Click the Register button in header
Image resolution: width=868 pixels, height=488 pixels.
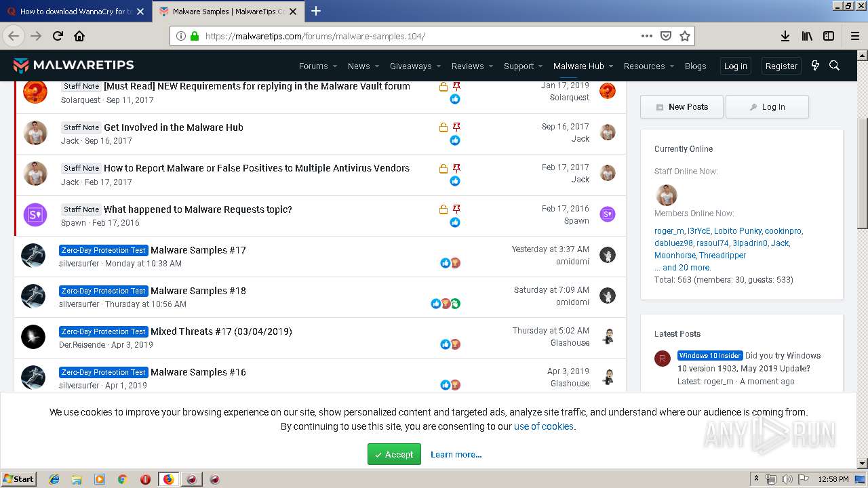(x=781, y=66)
